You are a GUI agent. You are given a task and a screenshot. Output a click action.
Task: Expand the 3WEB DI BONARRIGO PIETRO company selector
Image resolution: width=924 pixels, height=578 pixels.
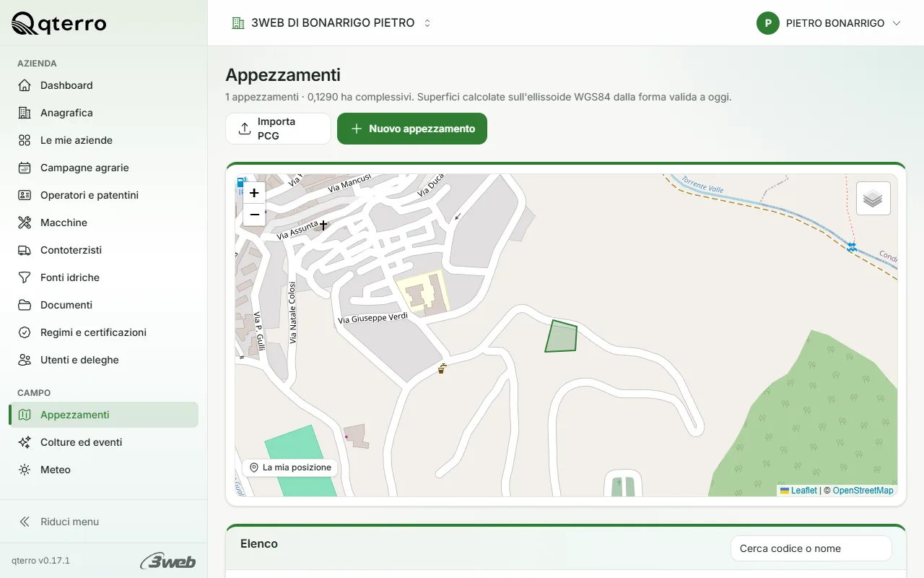point(331,23)
